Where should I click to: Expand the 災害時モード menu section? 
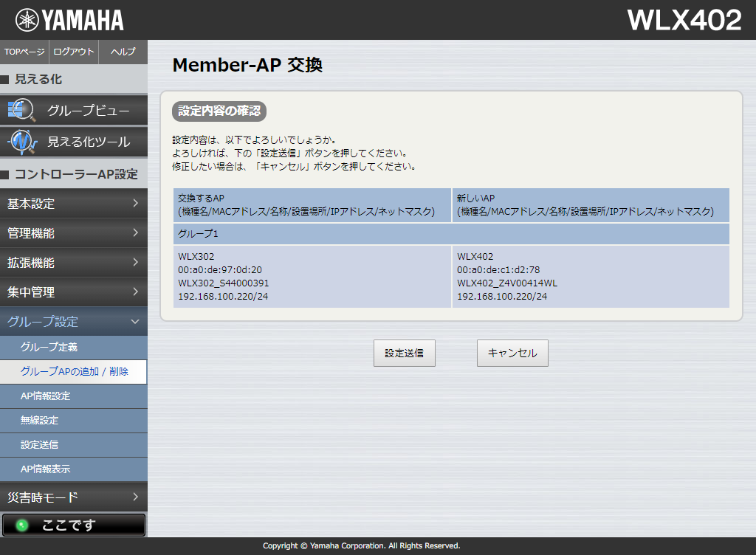73,497
